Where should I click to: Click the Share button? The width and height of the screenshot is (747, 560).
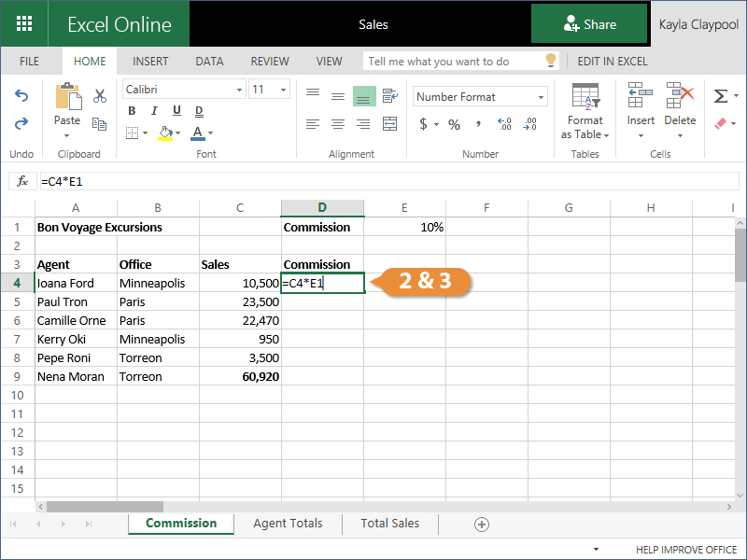[x=589, y=24]
